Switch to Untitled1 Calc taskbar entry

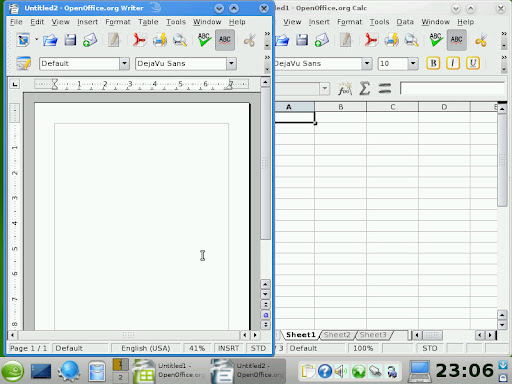(171, 371)
